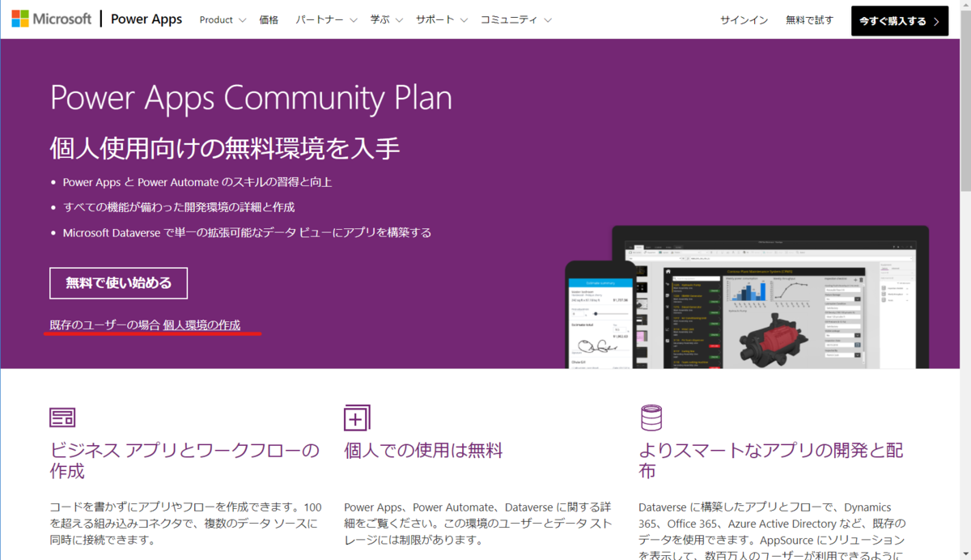
Task: Expand the パートナー dropdown
Action: 326,20
